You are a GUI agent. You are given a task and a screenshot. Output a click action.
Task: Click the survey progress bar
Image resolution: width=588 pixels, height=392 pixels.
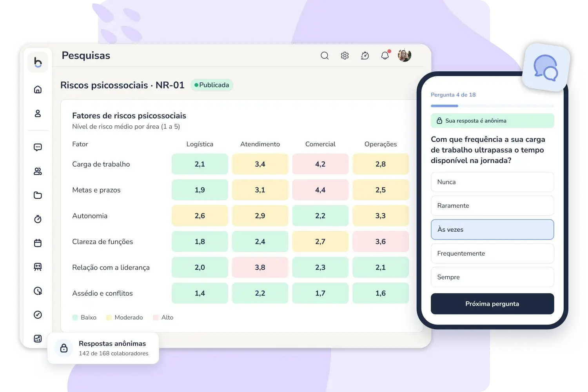click(x=492, y=106)
